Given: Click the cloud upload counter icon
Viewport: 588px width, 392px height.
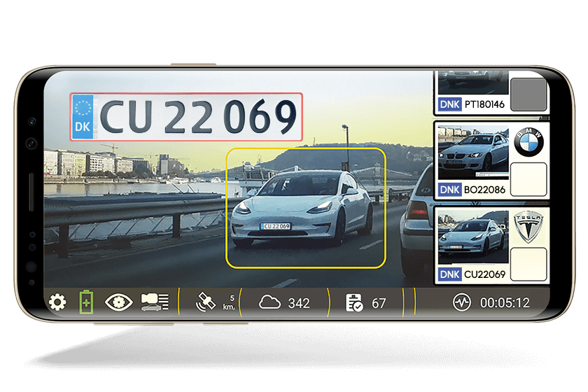Looking at the screenshot, I should point(269,302).
